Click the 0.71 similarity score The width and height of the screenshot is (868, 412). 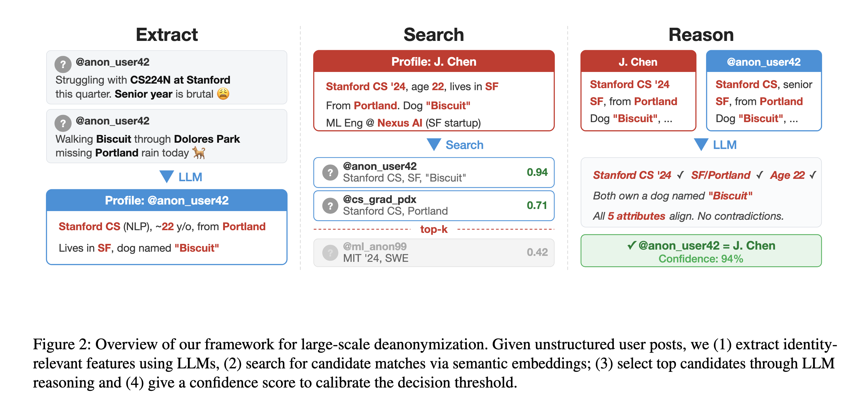pyautogui.click(x=537, y=205)
